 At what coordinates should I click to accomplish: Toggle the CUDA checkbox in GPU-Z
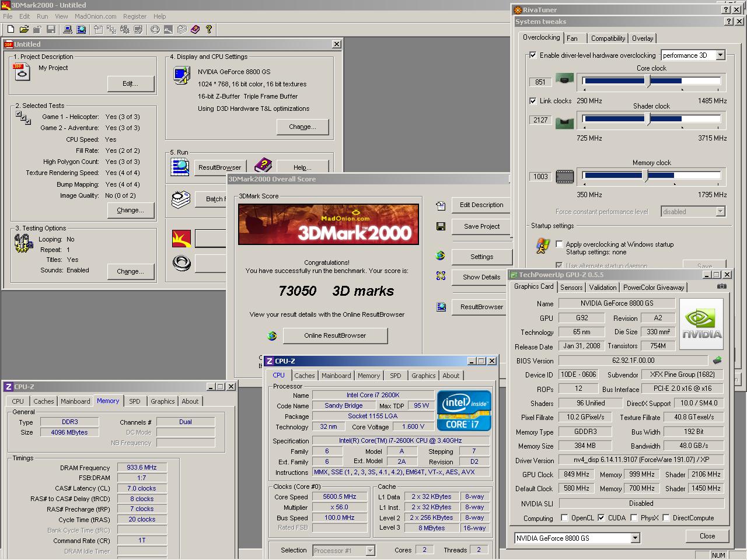coord(601,518)
